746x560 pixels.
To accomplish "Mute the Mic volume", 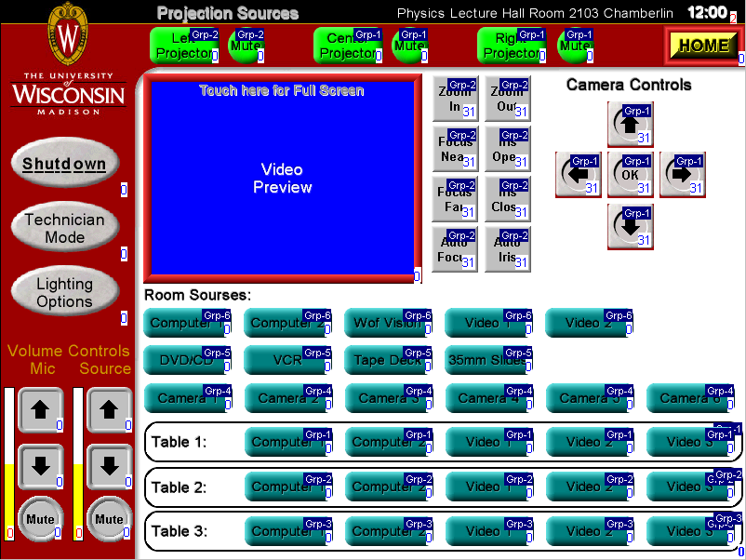I will (x=40, y=518).
